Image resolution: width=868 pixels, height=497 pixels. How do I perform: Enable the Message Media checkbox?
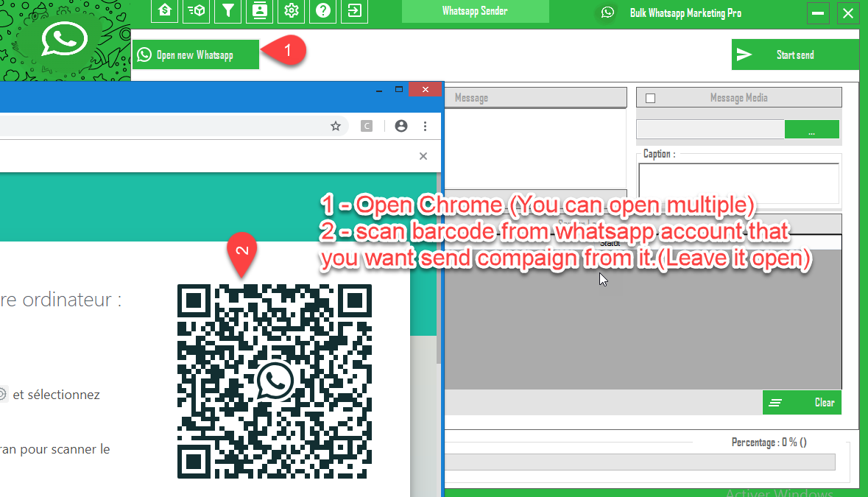650,98
